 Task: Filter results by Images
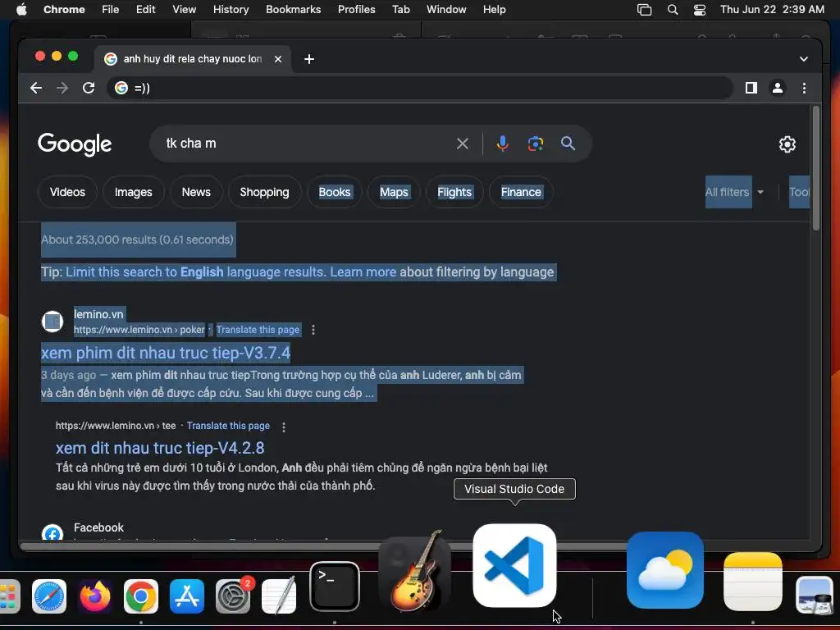[x=134, y=192]
